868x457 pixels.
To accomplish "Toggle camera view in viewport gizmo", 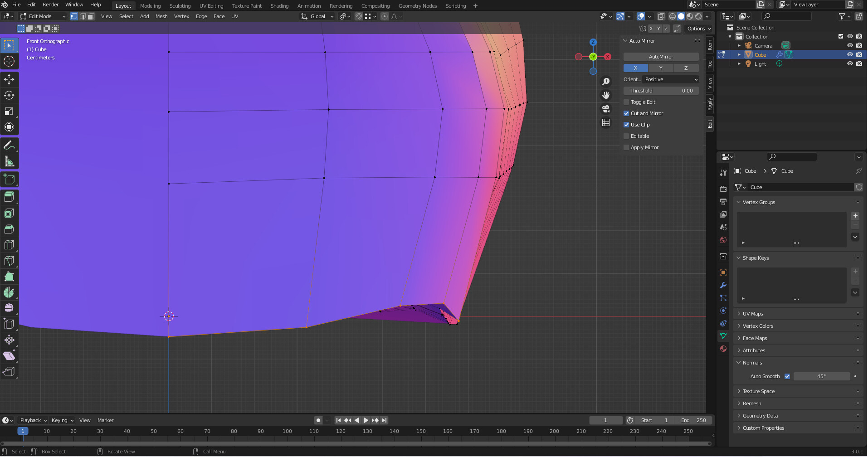I will (606, 109).
